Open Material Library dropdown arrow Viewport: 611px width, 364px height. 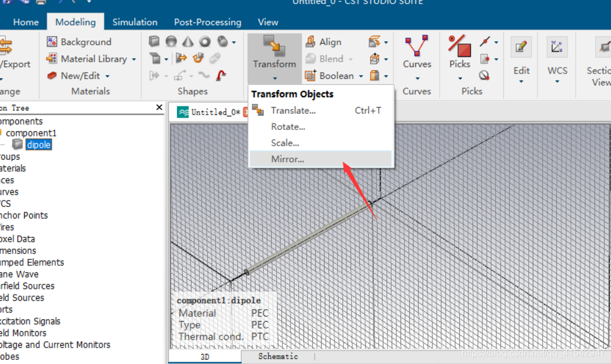(x=133, y=59)
